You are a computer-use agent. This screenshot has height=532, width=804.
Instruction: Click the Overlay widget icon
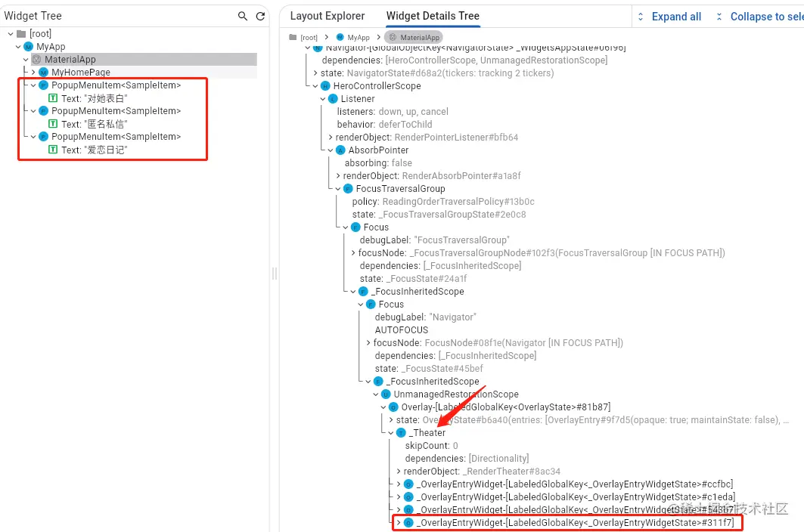pyautogui.click(x=394, y=407)
